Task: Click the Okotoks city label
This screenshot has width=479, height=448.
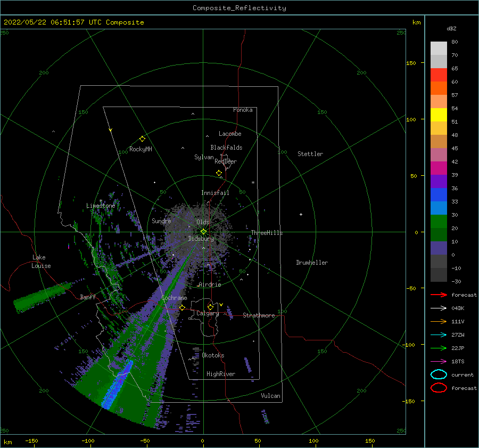Action: [x=213, y=355]
